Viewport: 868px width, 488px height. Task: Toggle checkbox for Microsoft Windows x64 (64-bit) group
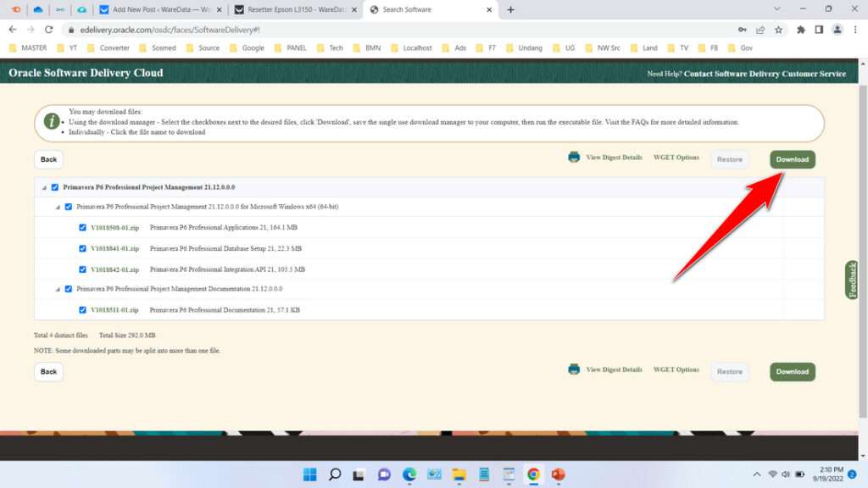point(69,207)
